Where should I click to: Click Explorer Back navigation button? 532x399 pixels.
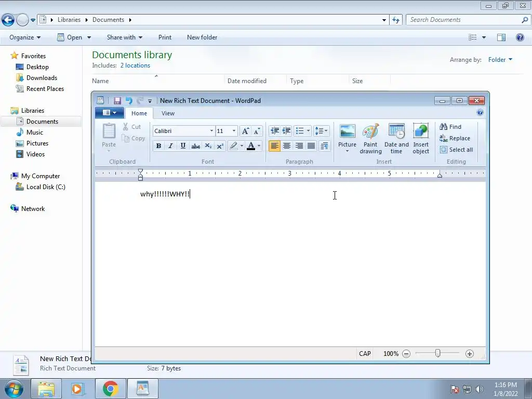pyautogui.click(x=8, y=20)
